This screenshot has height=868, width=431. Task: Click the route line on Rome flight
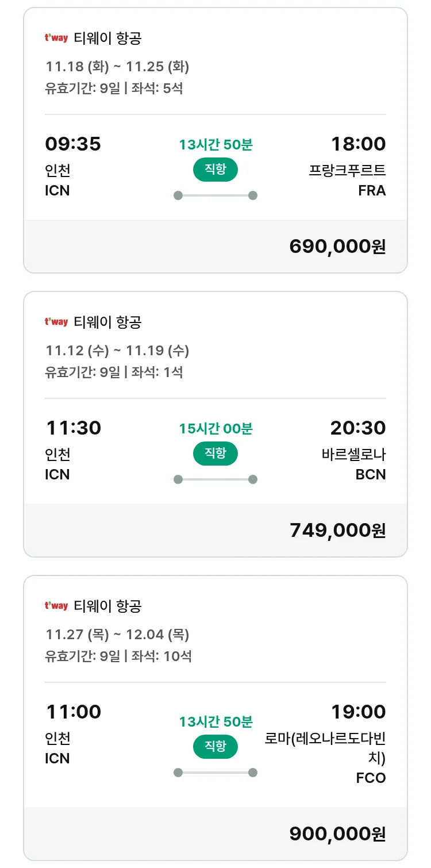pos(215,773)
